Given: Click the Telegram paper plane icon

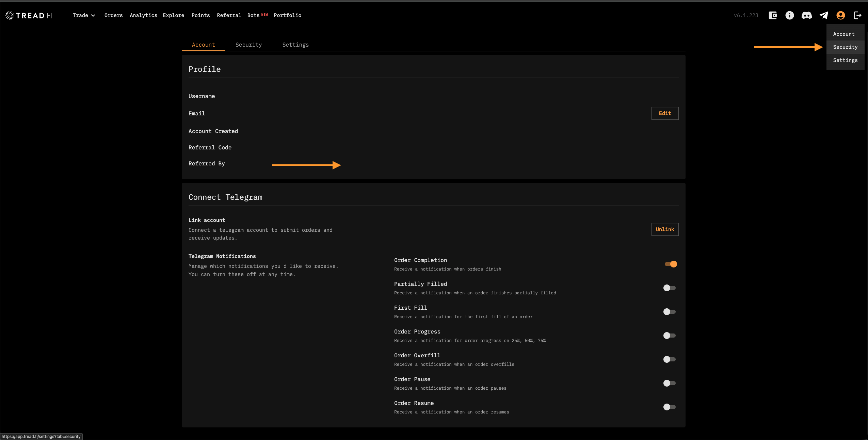Looking at the screenshot, I should tap(823, 15).
